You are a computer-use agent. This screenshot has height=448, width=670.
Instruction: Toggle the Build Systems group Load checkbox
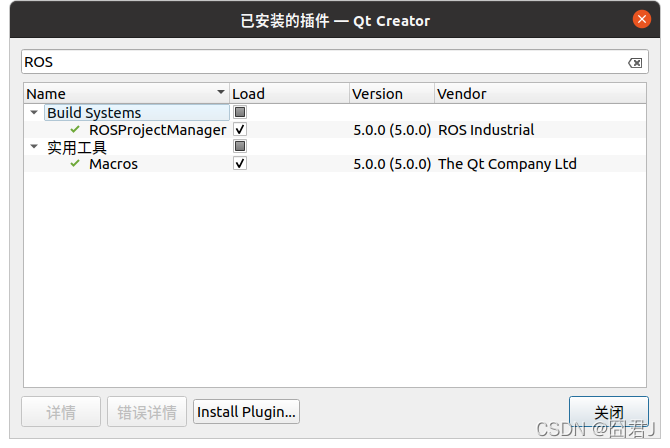tap(240, 113)
